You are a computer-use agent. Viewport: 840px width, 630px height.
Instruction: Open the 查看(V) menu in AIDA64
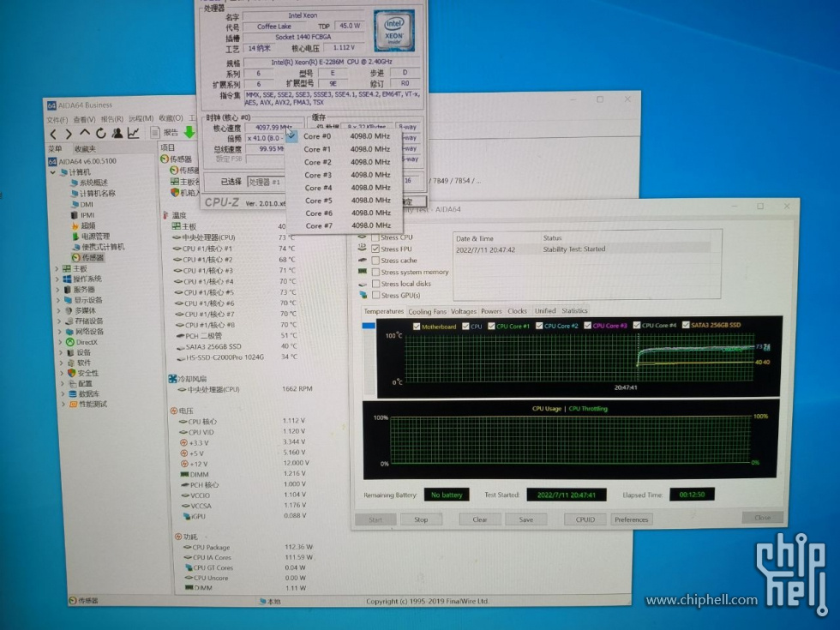coord(84,119)
